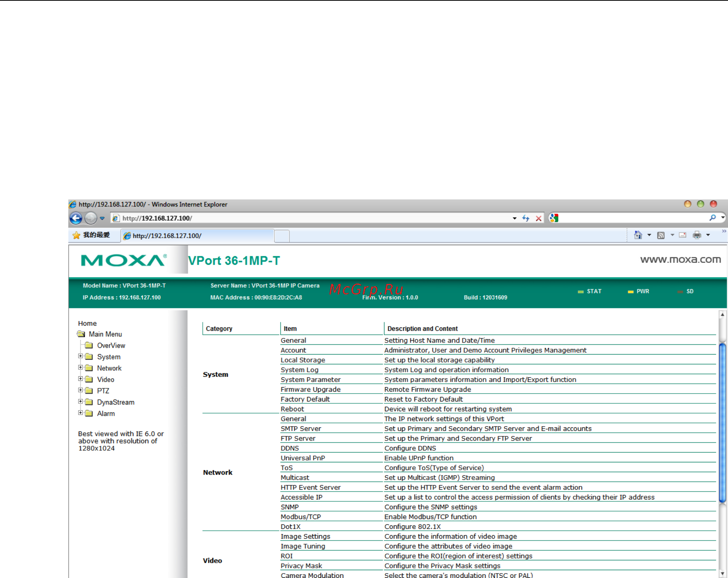Click the PTZ folder icon
The image size is (728, 578).
pos(89,390)
